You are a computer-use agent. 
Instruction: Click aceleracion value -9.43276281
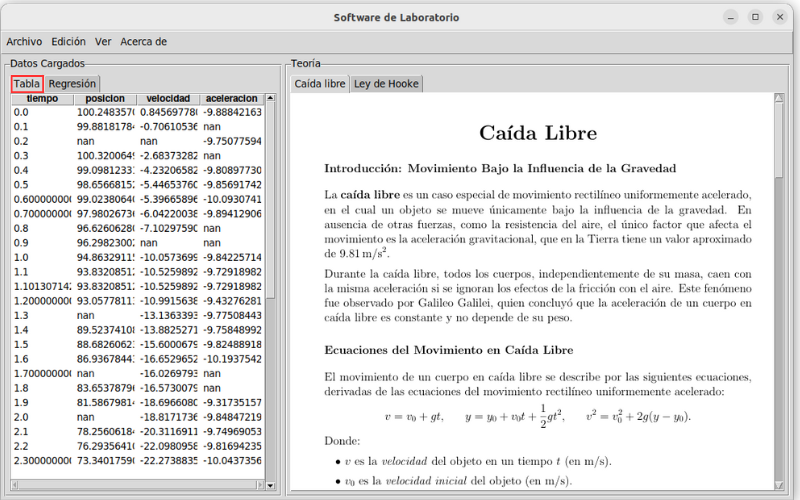coord(232,301)
